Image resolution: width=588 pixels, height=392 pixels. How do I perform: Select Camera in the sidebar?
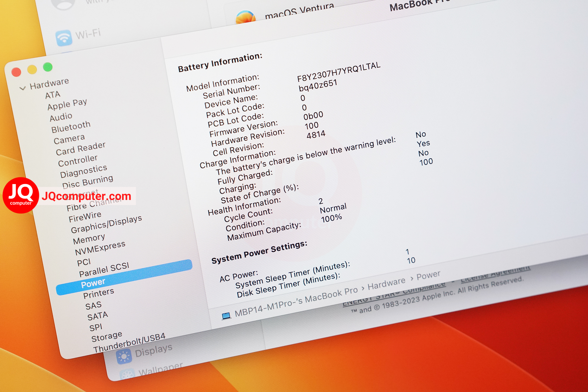tap(69, 139)
